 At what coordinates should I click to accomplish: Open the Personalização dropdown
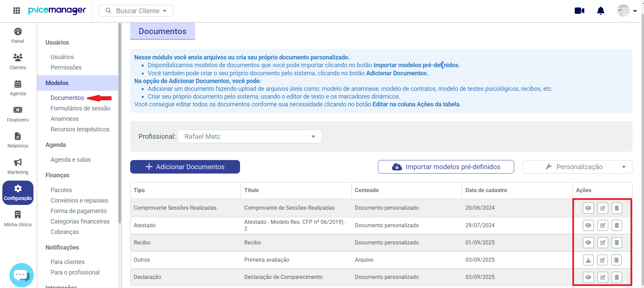pyautogui.click(x=577, y=167)
